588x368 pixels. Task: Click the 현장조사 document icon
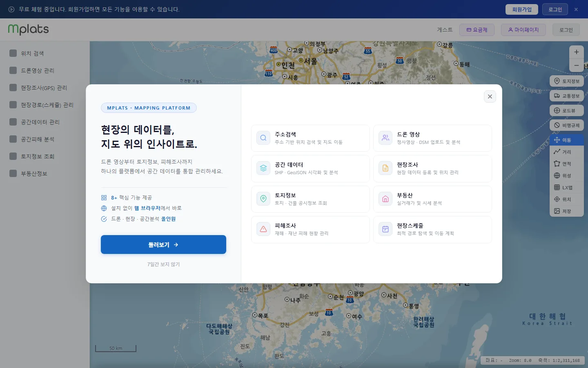[385, 168]
